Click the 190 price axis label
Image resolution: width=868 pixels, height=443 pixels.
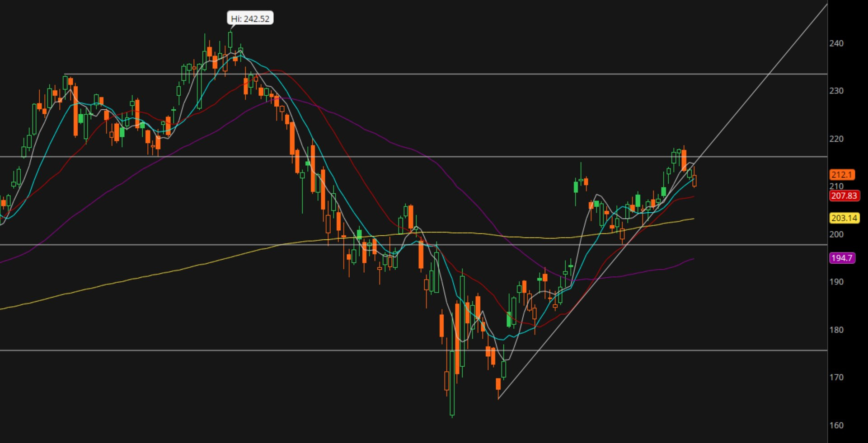(x=836, y=282)
